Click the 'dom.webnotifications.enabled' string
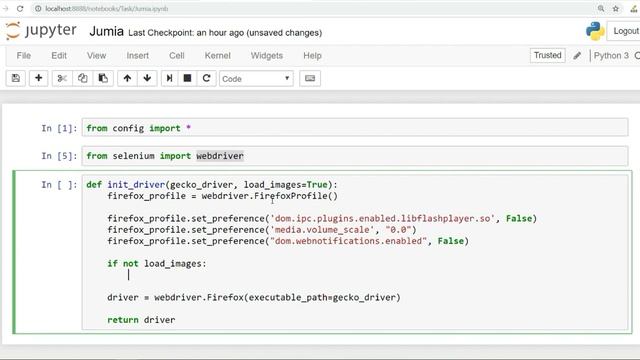The image size is (640, 360). click(348, 241)
